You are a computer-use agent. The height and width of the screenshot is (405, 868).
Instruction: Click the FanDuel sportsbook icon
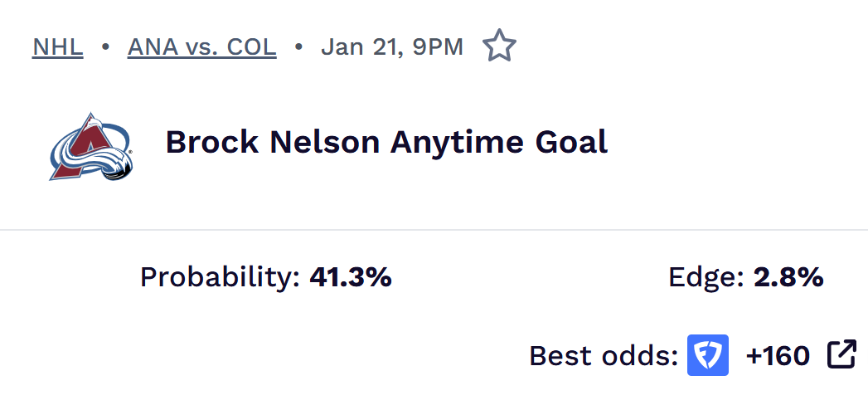coord(708,355)
